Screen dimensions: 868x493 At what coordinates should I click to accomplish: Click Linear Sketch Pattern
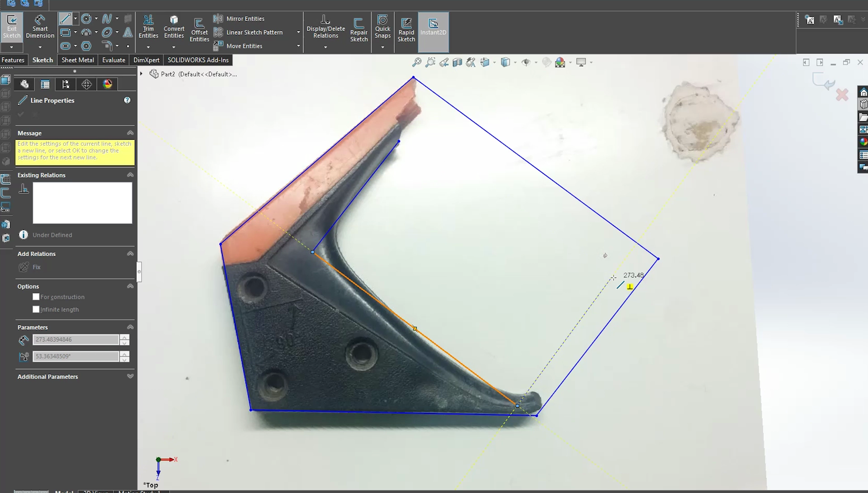click(x=248, y=33)
